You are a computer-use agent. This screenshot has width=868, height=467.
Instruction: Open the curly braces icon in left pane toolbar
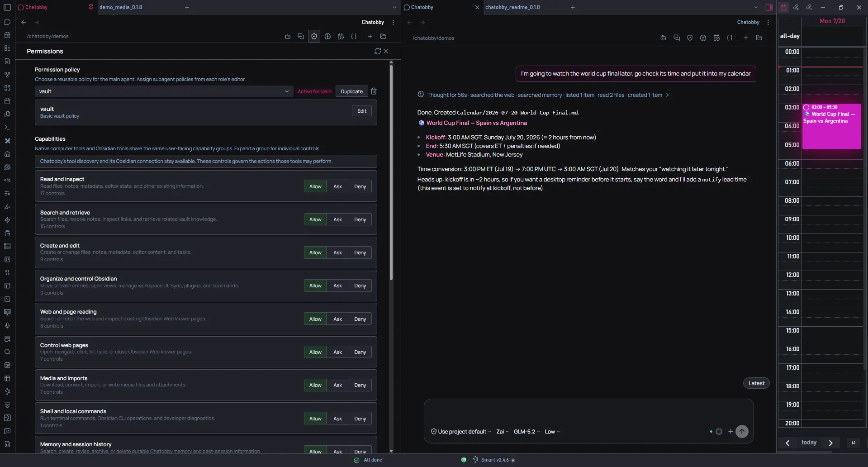point(354,37)
